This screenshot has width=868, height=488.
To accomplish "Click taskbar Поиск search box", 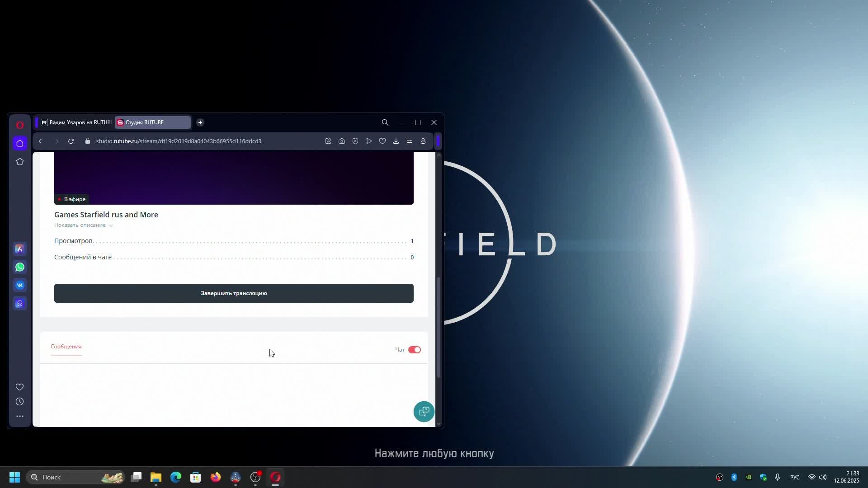I will pyautogui.click(x=75, y=477).
